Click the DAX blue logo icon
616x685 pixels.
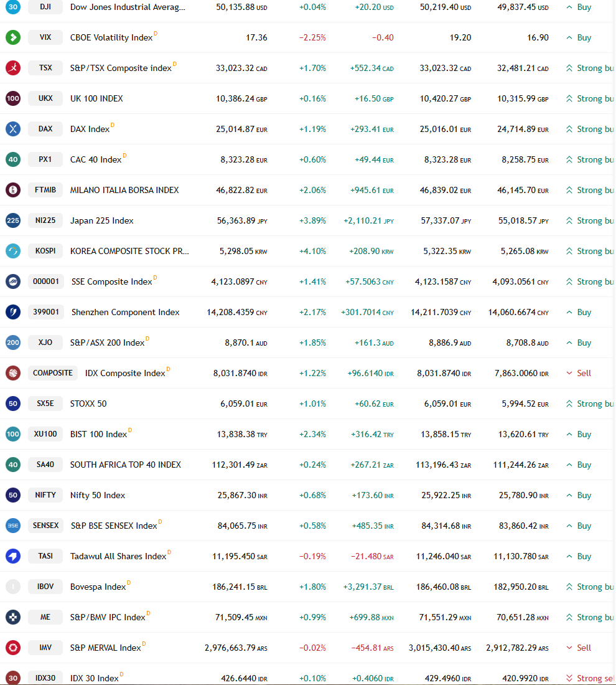(x=13, y=129)
